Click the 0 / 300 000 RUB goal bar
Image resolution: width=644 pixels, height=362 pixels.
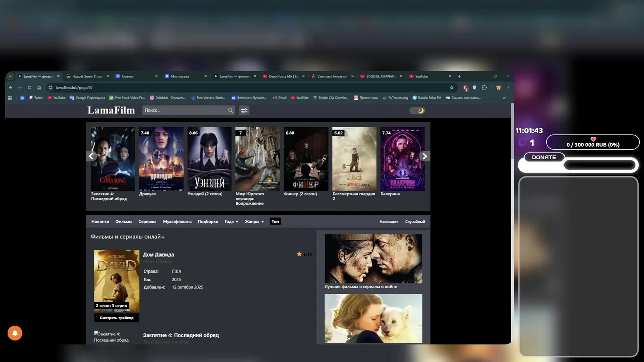[x=593, y=142]
